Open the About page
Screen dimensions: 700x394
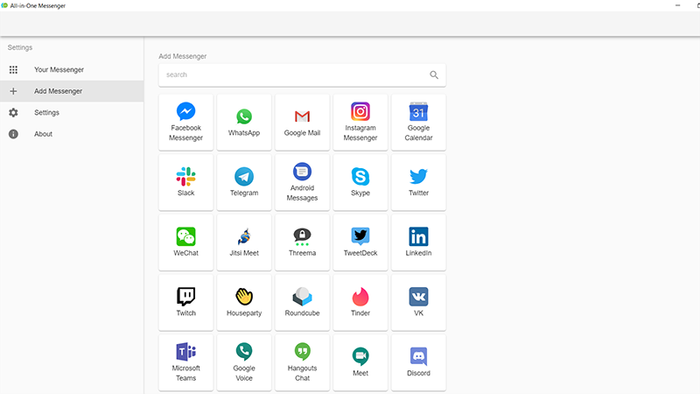[71, 134]
